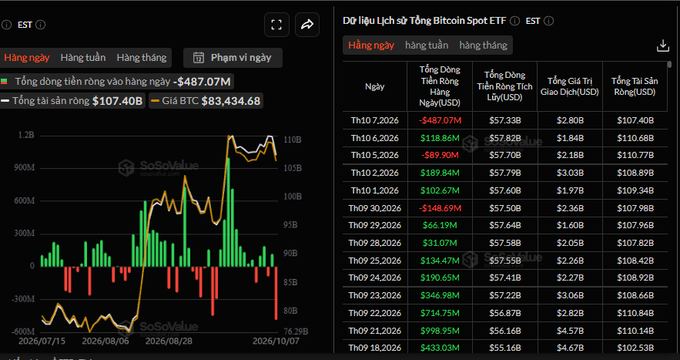
Task: Click the Th09 29,2026 date cell
Action: [x=375, y=226]
